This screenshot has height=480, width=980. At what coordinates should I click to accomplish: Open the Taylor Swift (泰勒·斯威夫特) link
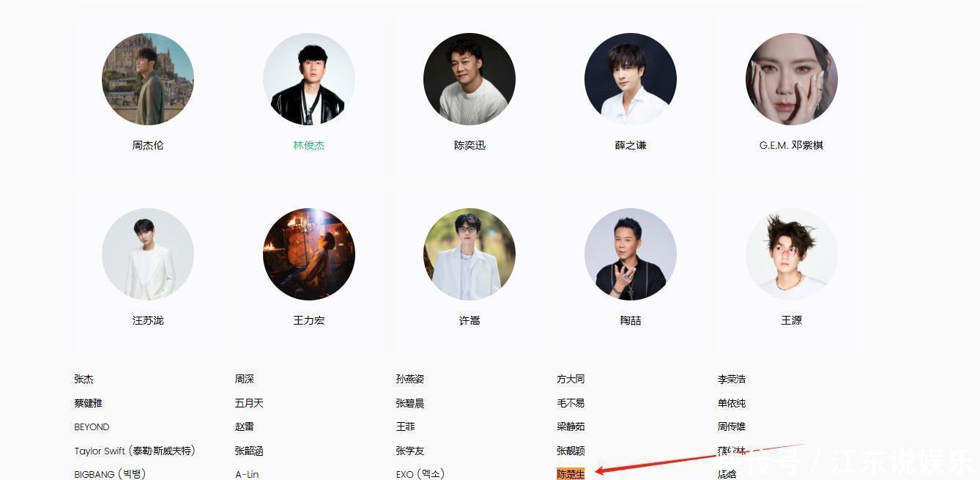[x=135, y=451]
